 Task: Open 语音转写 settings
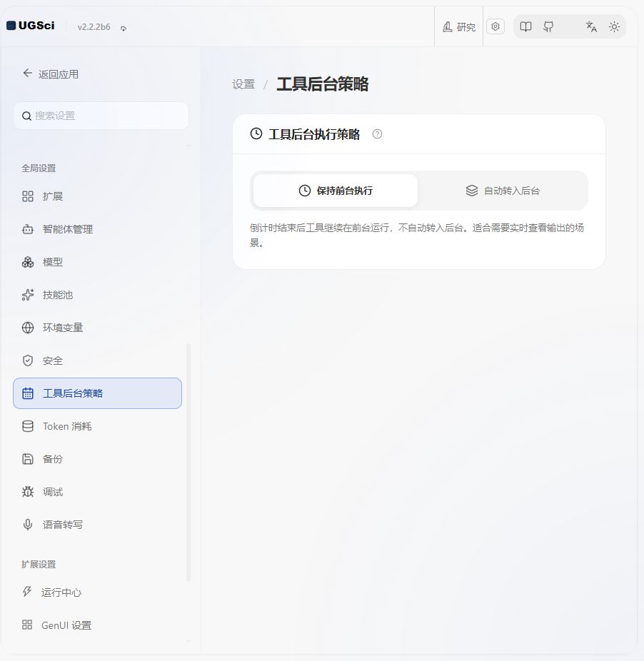point(97,525)
